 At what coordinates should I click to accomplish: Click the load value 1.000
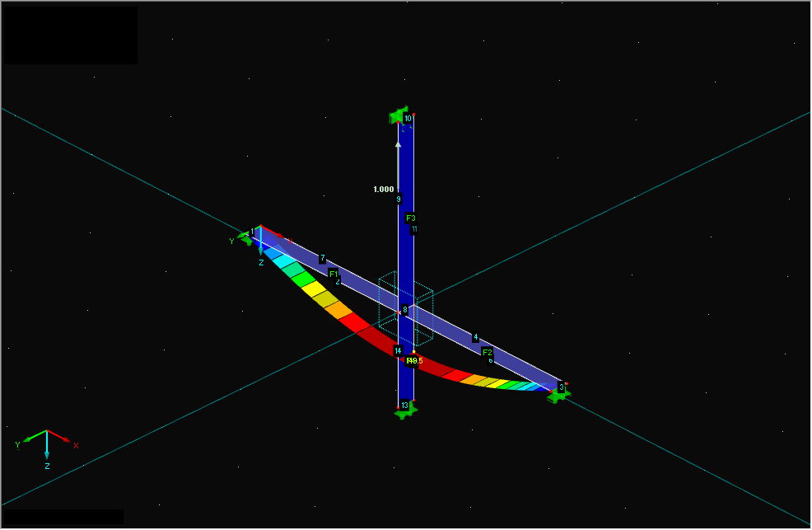click(384, 189)
